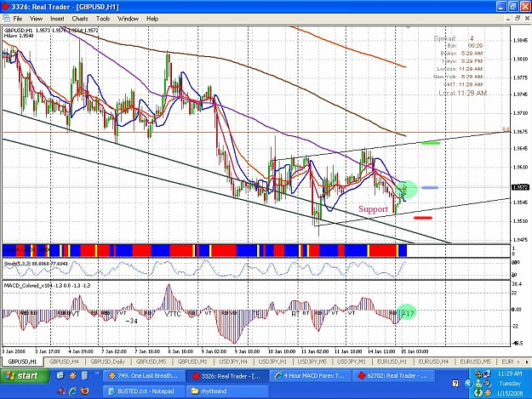The width and height of the screenshot is (532, 399).
Task: Open the Tools menu
Action: (x=103, y=19)
